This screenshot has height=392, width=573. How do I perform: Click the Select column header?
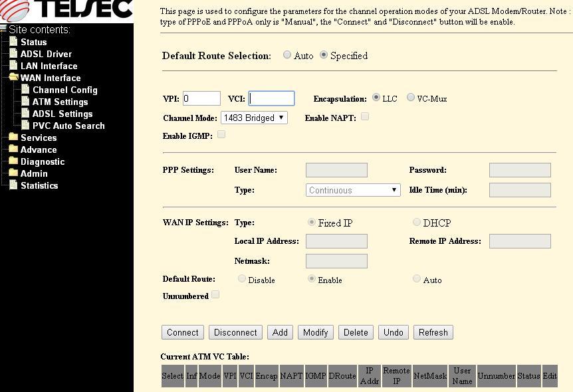(x=172, y=376)
